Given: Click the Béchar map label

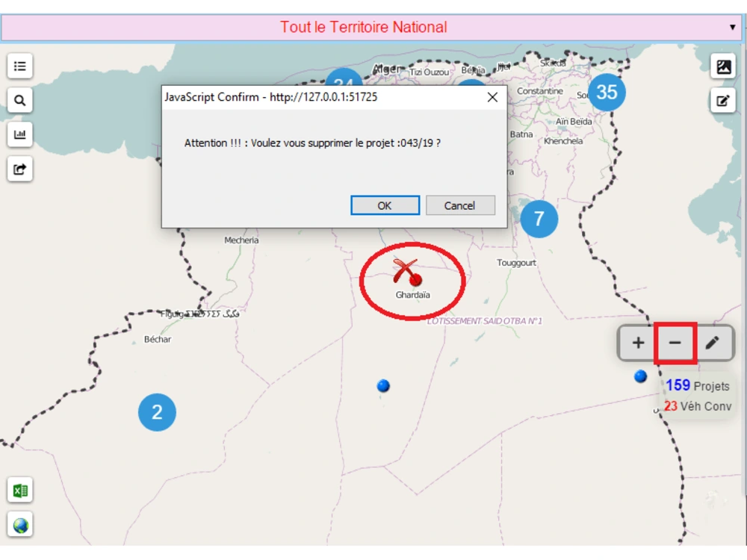Looking at the screenshot, I should point(158,340).
